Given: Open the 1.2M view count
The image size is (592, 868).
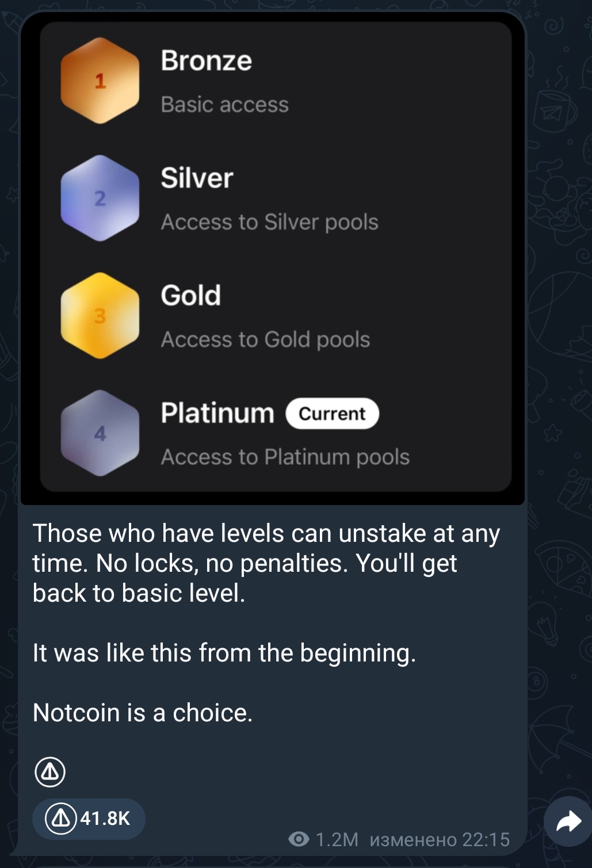Looking at the screenshot, I should tap(337, 840).
